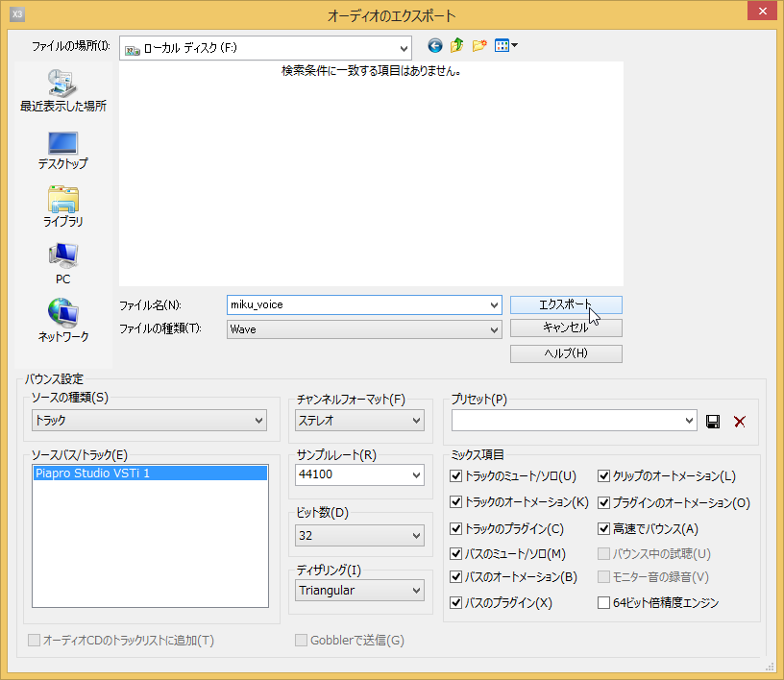The image size is (784, 680).
Task: Open デスクトップ in the sidebar
Action: point(63,150)
